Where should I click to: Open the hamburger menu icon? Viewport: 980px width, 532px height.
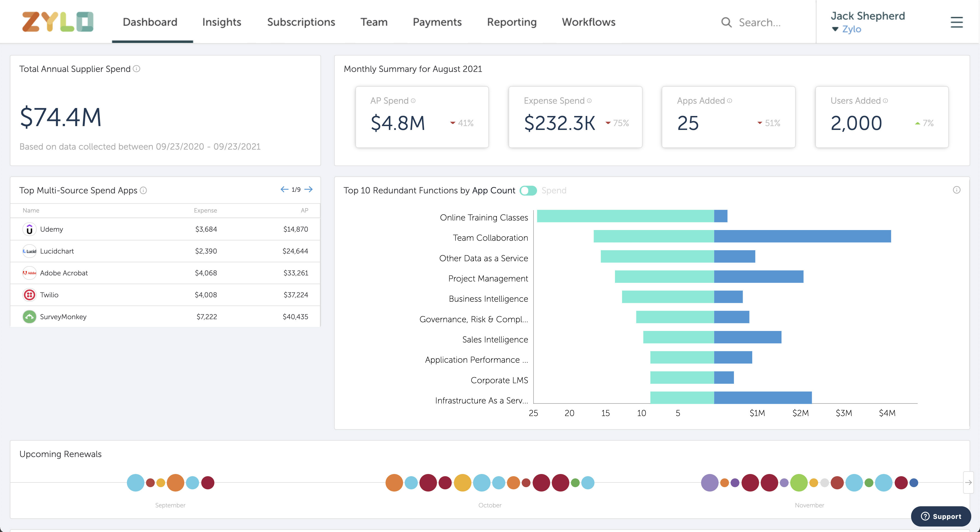[x=956, y=22]
